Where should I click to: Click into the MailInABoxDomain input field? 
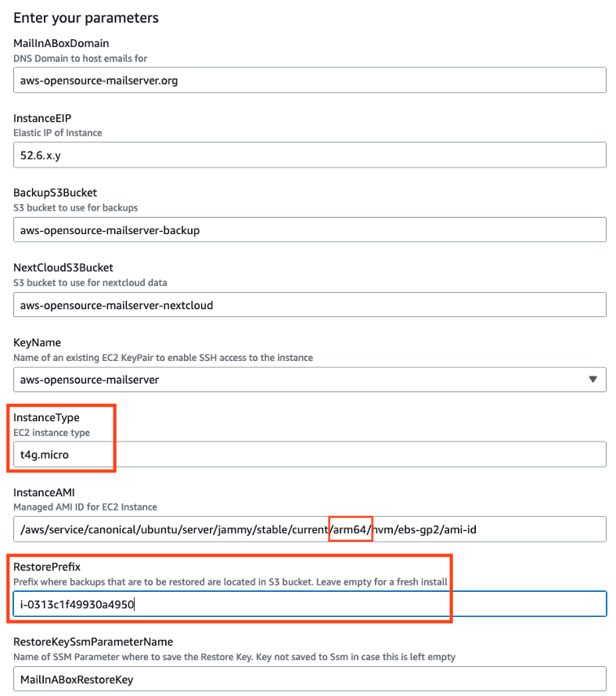308,79
